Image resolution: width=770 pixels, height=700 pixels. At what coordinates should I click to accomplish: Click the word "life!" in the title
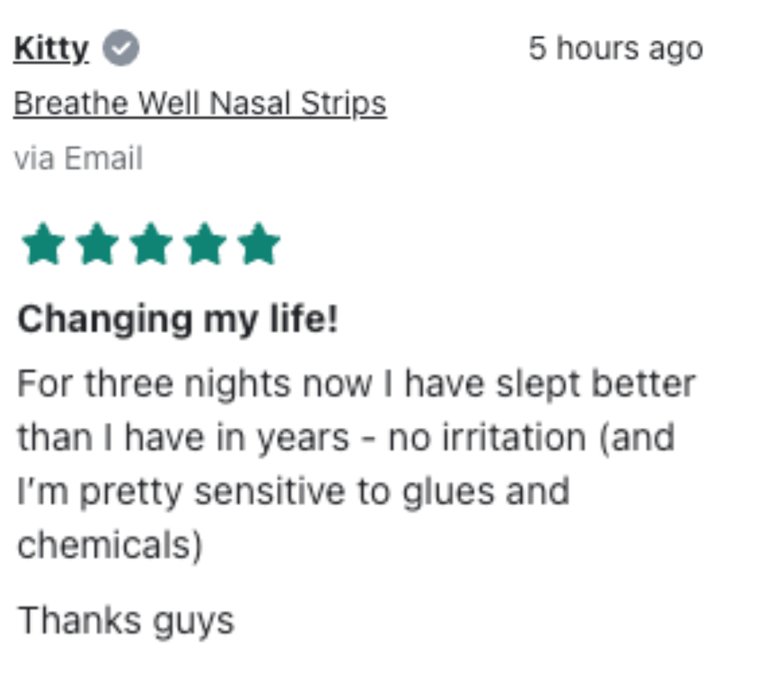tap(304, 319)
